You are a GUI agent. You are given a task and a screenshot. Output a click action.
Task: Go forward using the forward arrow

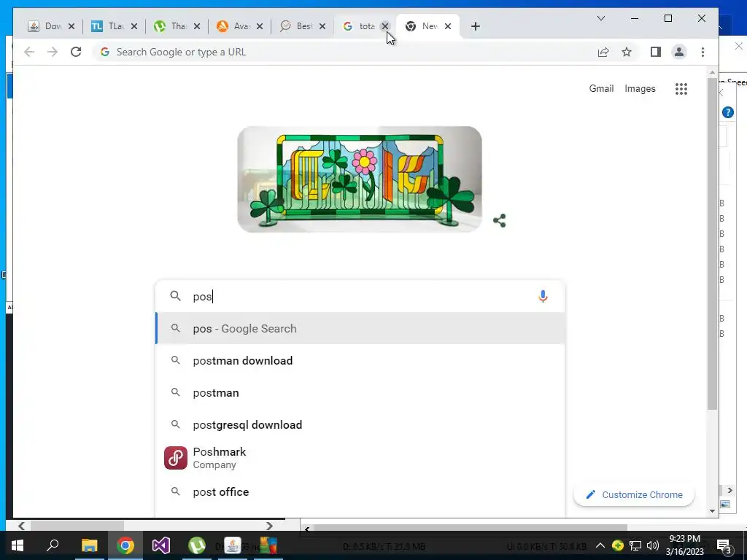click(x=53, y=52)
